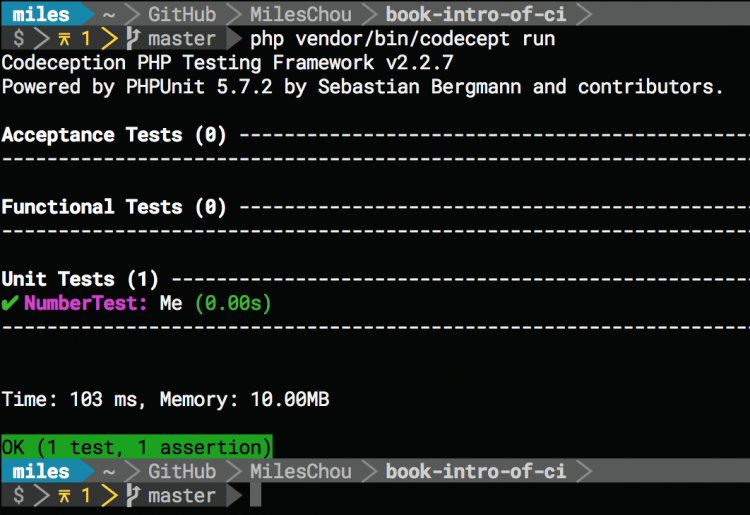Click the green OK test result bar

click(x=137, y=447)
